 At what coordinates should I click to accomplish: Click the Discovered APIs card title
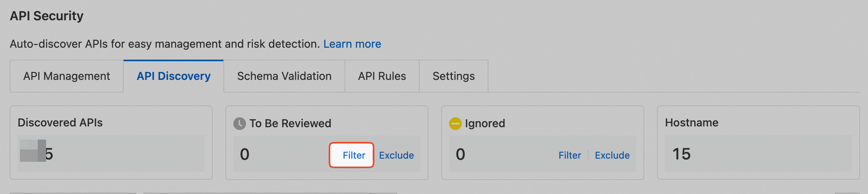(60, 122)
